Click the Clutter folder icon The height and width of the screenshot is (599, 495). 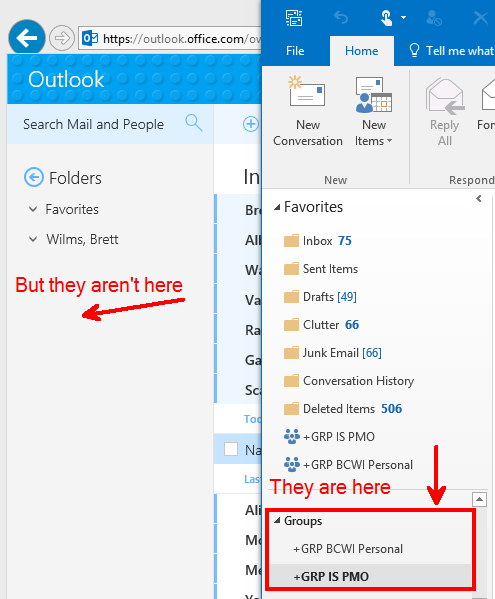[x=291, y=325]
